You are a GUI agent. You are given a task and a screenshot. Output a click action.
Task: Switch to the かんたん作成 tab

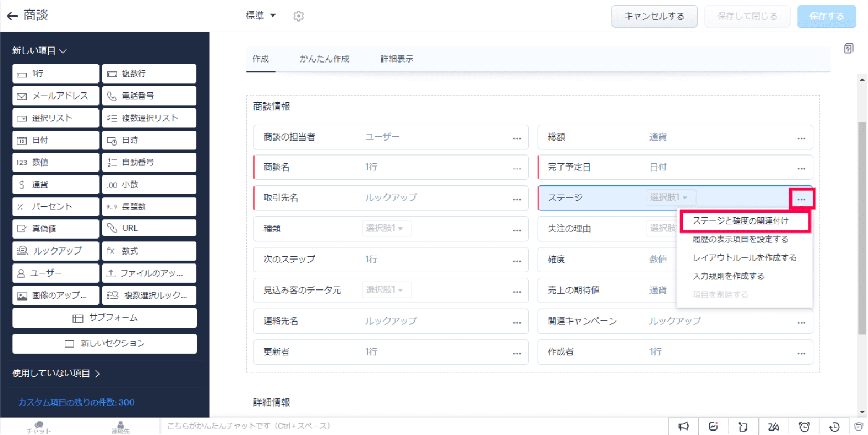pos(325,59)
